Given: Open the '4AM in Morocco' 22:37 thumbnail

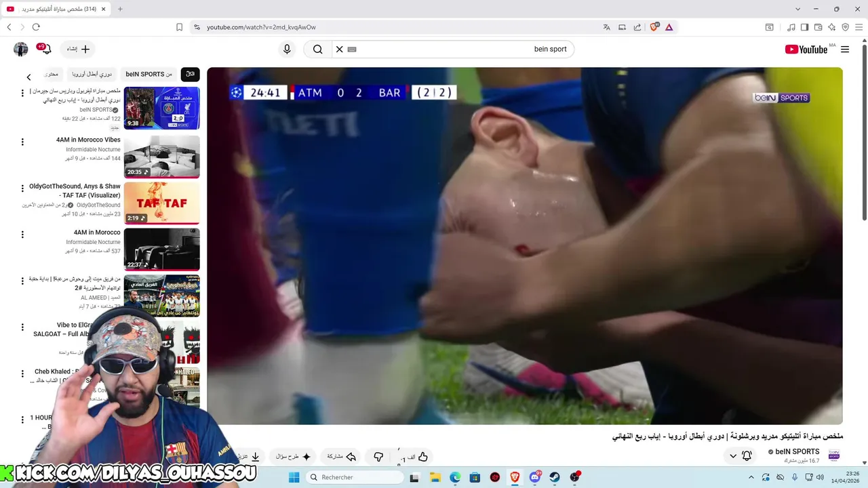Looking at the screenshot, I should [161, 249].
